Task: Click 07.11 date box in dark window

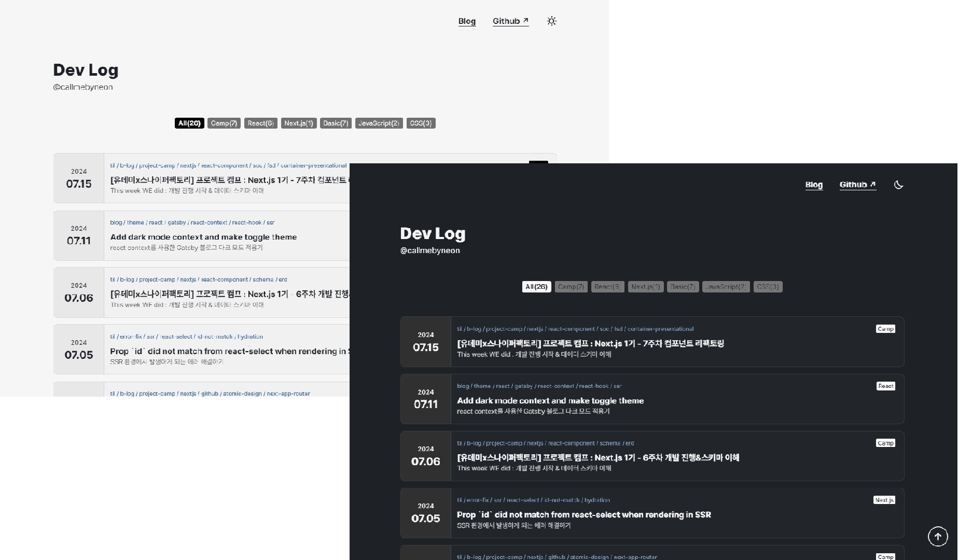Action: point(426,399)
